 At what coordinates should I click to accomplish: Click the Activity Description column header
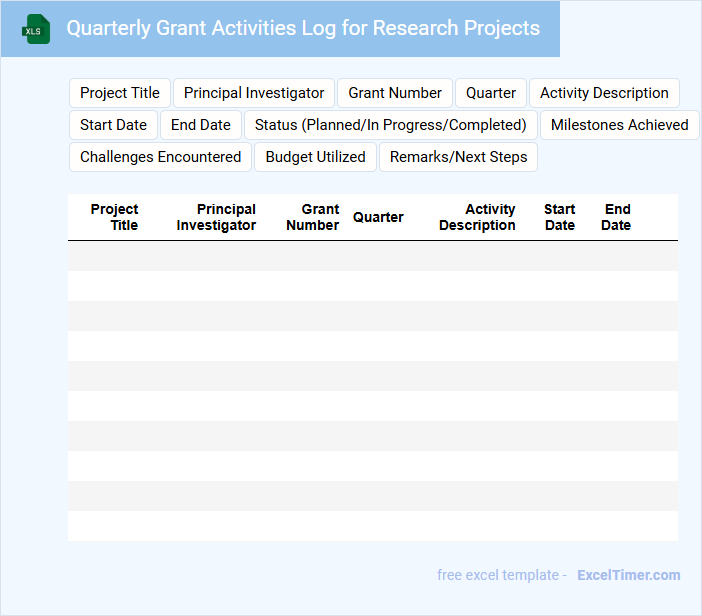(x=478, y=217)
